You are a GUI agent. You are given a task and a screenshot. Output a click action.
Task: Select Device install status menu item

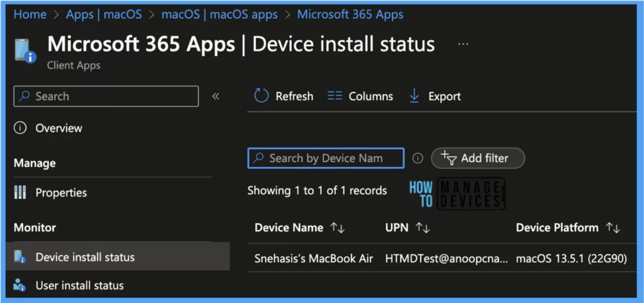point(118,257)
